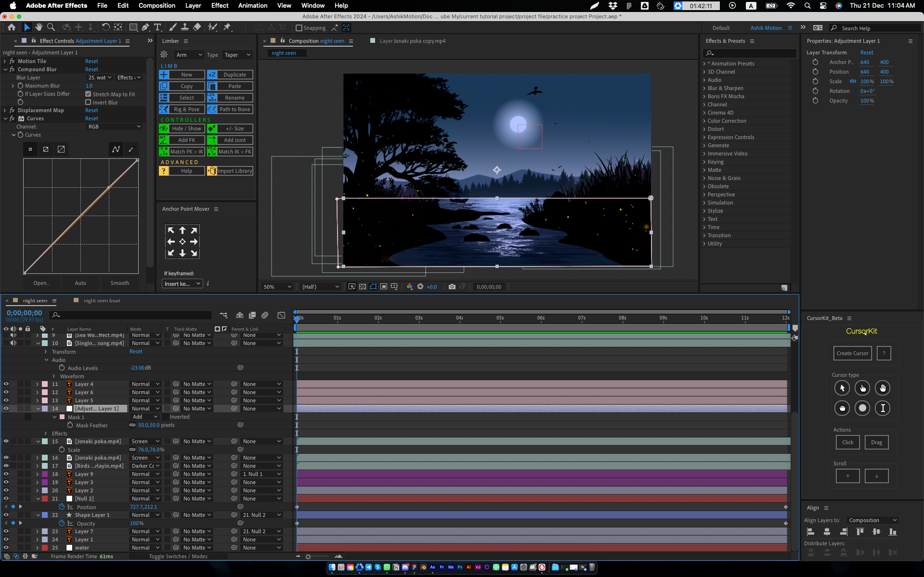The image size is (924, 577).
Task: Open the Channel dropdown in the Curves effect
Action: click(x=114, y=126)
